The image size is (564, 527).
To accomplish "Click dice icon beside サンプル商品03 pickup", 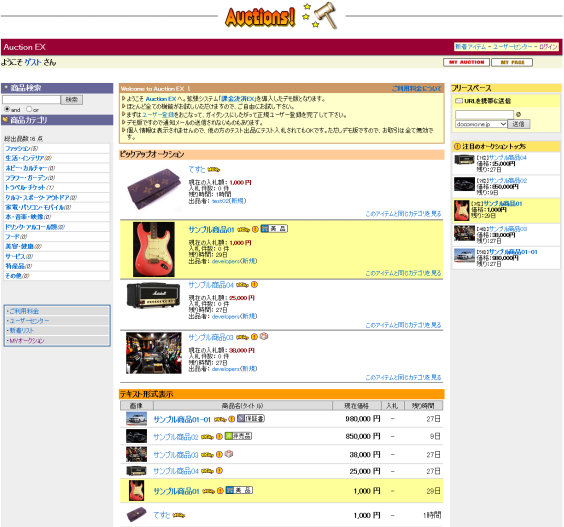I will (x=264, y=336).
